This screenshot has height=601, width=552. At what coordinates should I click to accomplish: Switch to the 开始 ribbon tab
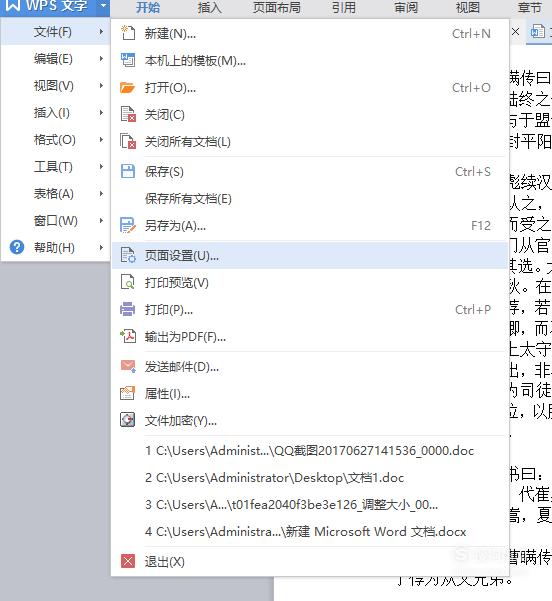148,7
